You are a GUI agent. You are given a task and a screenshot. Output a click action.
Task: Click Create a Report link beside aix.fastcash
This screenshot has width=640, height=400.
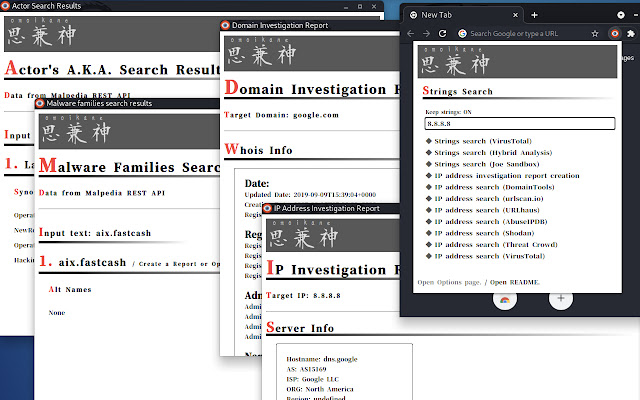(169, 264)
